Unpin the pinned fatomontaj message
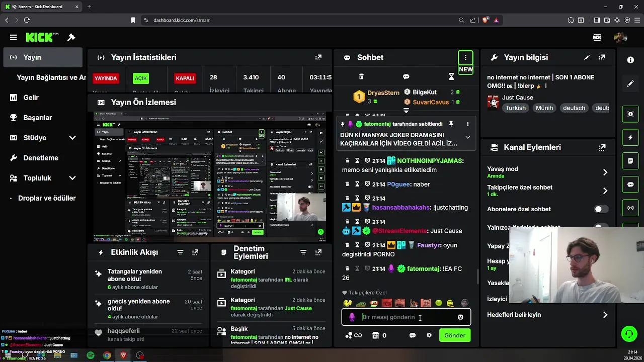The width and height of the screenshot is (644, 362). click(x=451, y=124)
